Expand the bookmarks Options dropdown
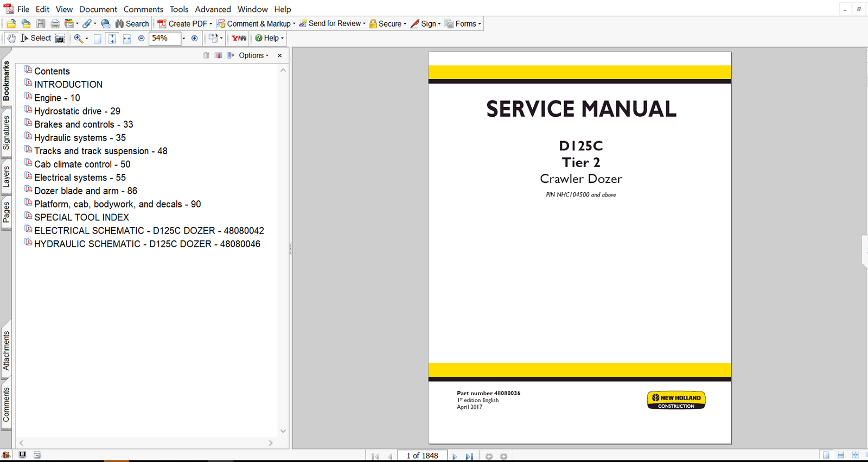The image size is (868, 462). click(x=253, y=55)
